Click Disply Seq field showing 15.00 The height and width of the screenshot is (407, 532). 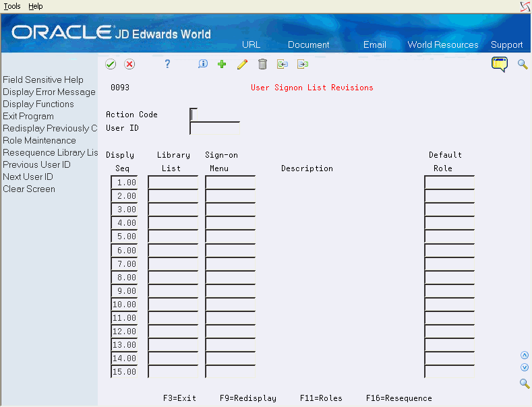(124, 372)
